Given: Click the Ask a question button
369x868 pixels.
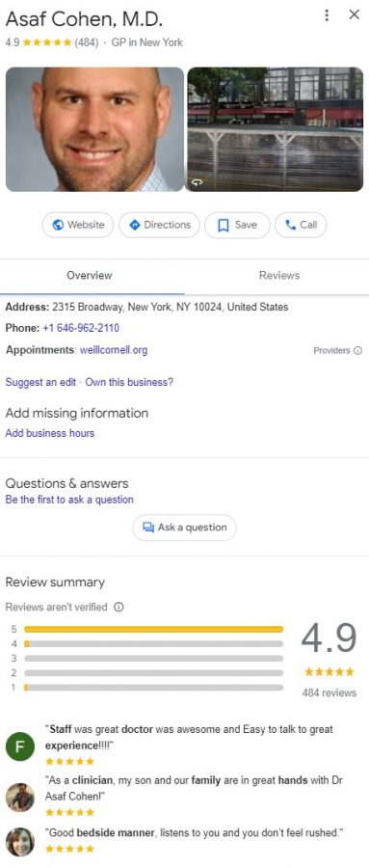Looking at the screenshot, I should pos(184,528).
